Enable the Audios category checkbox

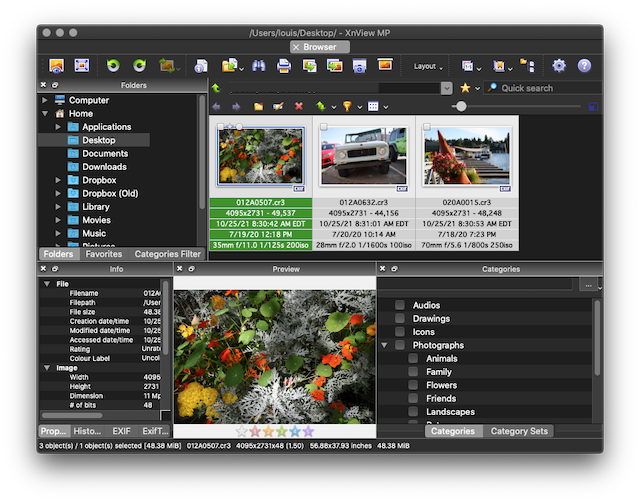coord(399,305)
